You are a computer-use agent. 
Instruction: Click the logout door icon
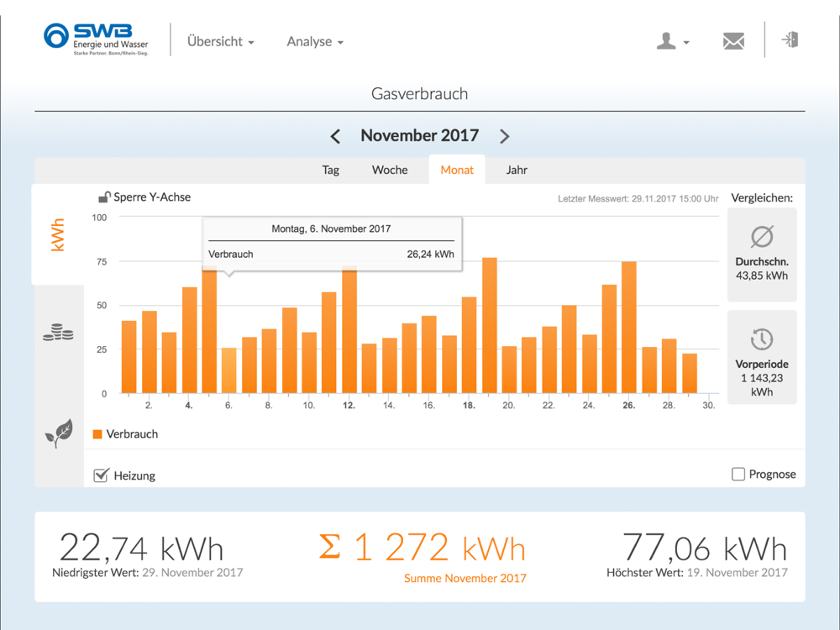(790, 39)
